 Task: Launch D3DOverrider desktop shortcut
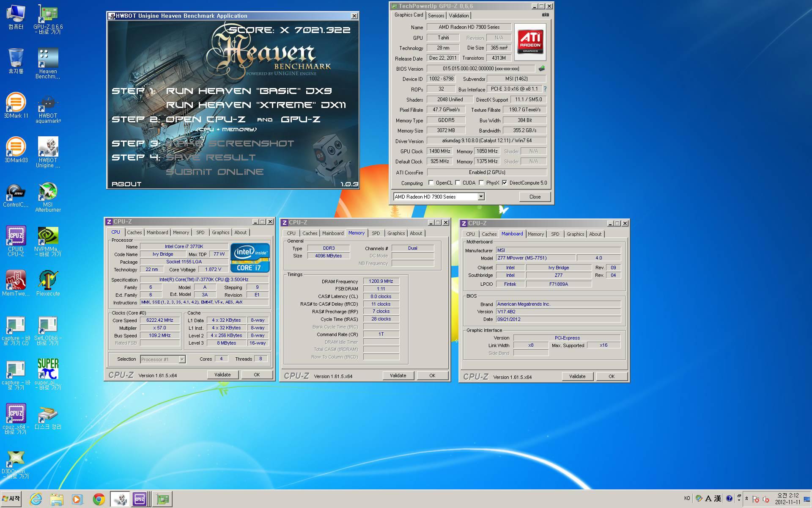coord(16,464)
